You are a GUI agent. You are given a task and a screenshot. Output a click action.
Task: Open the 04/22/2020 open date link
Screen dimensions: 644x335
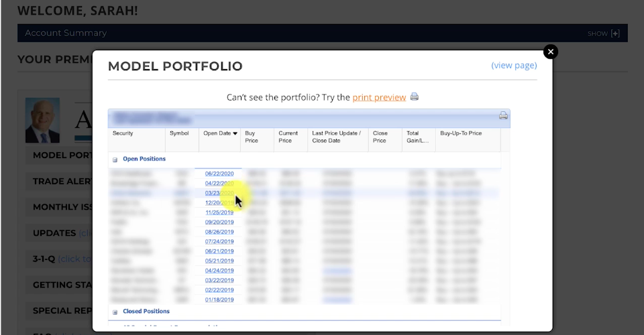pyautogui.click(x=219, y=184)
